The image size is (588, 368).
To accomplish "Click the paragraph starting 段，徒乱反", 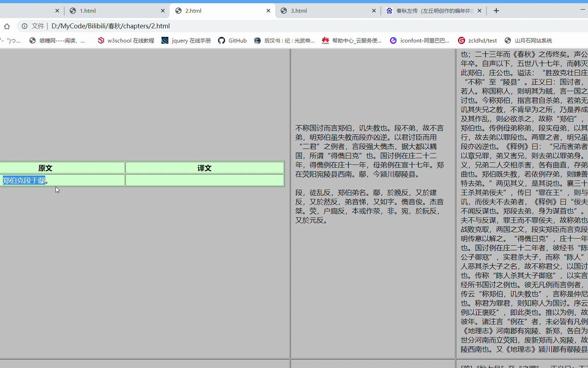I will pos(370,206).
